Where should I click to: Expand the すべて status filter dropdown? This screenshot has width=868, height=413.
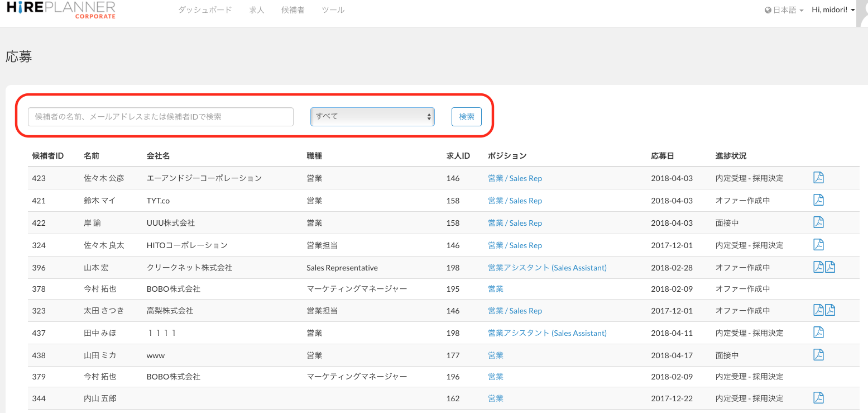pos(372,117)
